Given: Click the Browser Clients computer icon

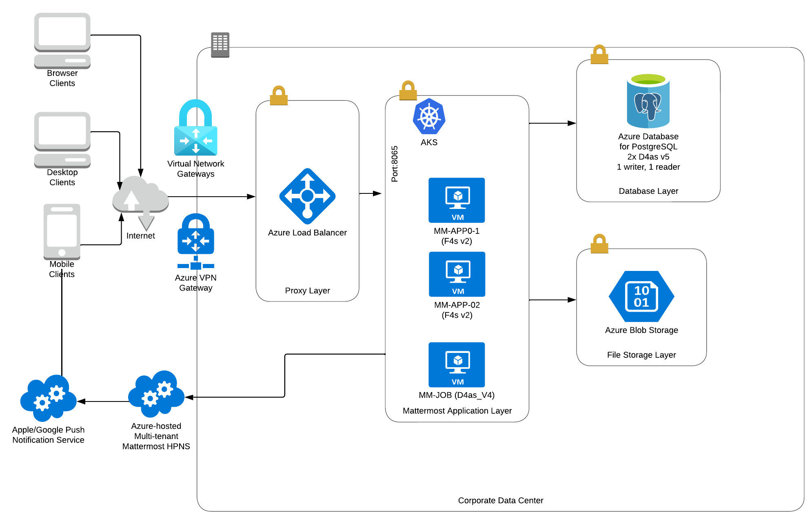Looking at the screenshot, I should (x=62, y=40).
